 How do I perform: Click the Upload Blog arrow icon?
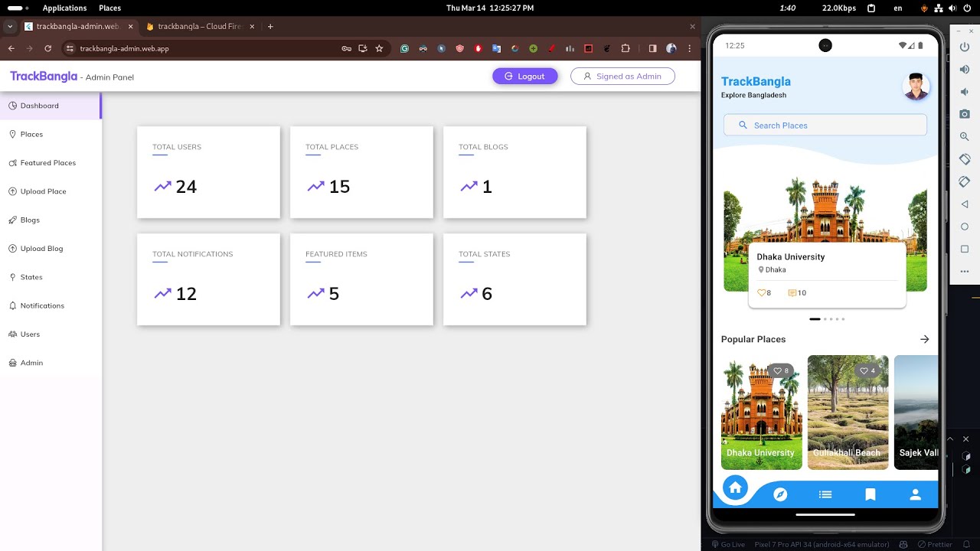[13, 249]
